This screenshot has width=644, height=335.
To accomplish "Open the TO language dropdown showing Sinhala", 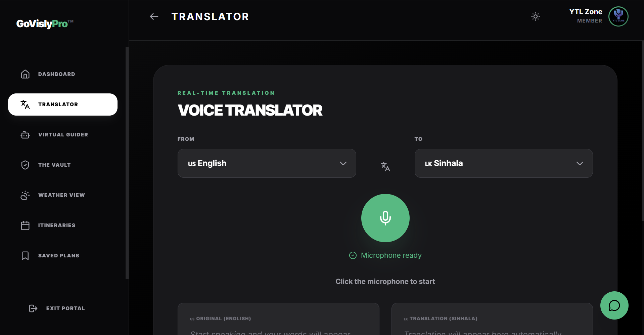I will tap(503, 163).
